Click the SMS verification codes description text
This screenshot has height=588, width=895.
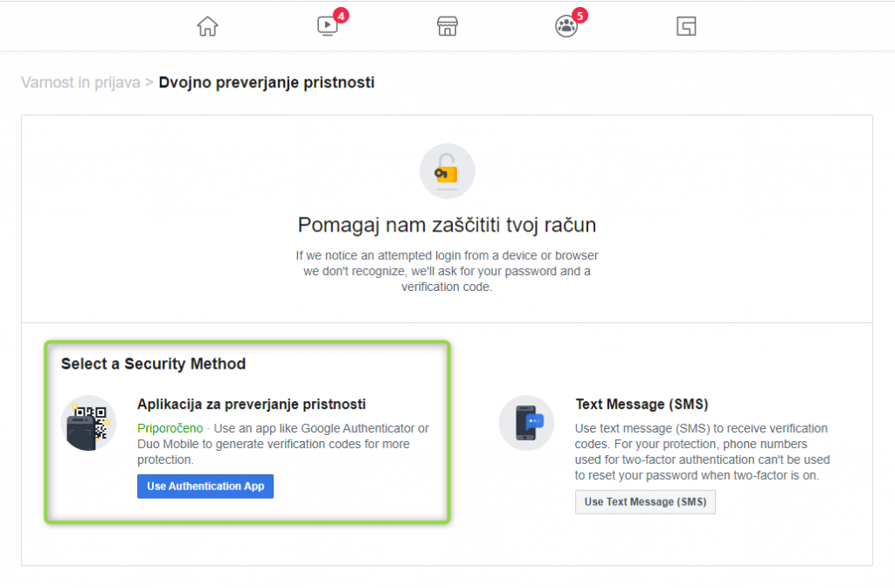[x=702, y=452]
